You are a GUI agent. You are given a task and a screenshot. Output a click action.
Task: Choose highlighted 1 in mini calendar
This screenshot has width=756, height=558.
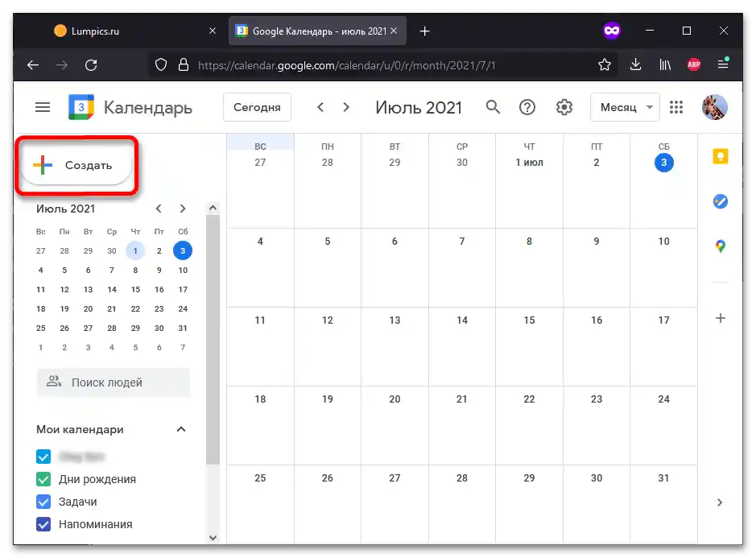pos(135,250)
